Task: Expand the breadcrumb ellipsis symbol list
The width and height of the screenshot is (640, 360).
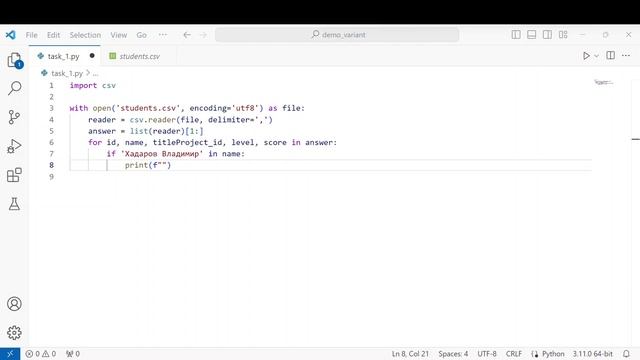Action: (96, 74)
